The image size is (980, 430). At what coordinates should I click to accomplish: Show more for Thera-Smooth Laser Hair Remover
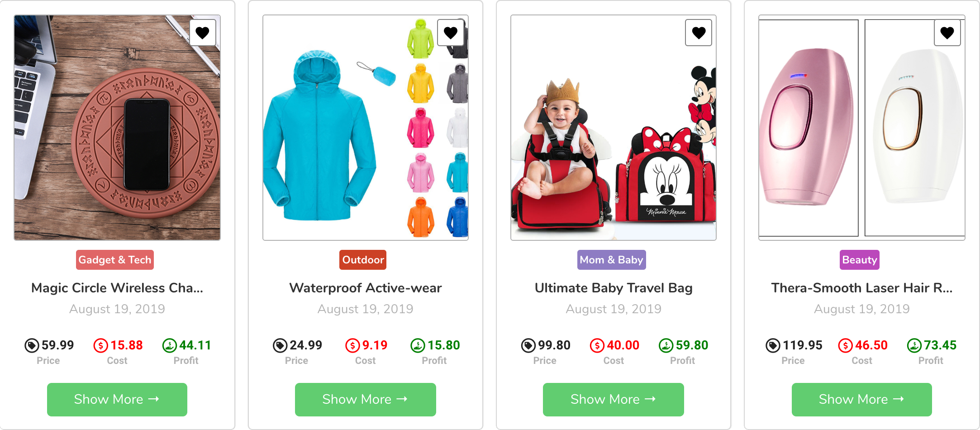pyautogui.click(x=862, y=400)
